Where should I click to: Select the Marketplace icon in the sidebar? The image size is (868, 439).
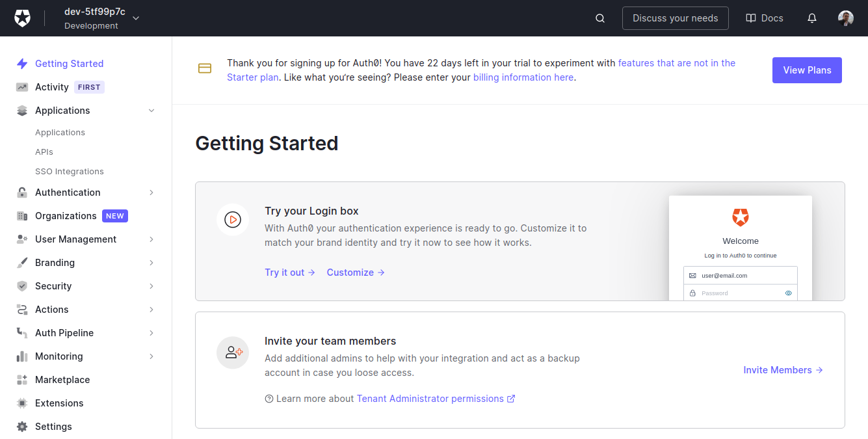coord(22,379)
